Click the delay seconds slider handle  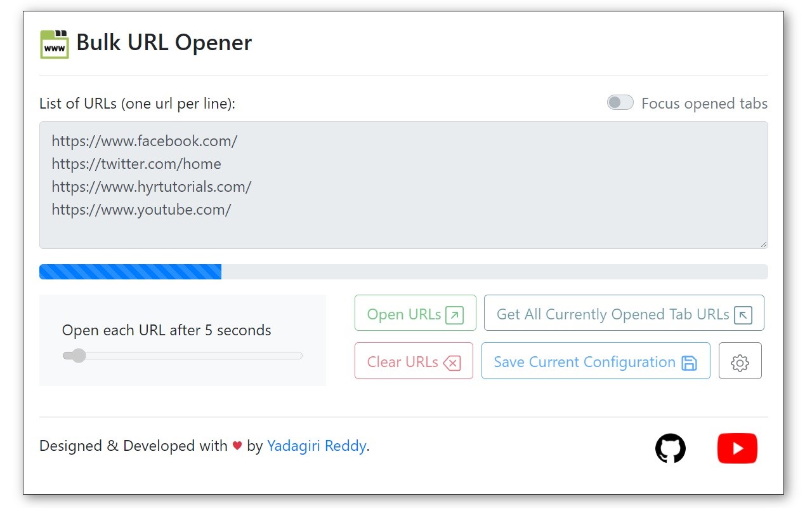(x=78, y=356)
